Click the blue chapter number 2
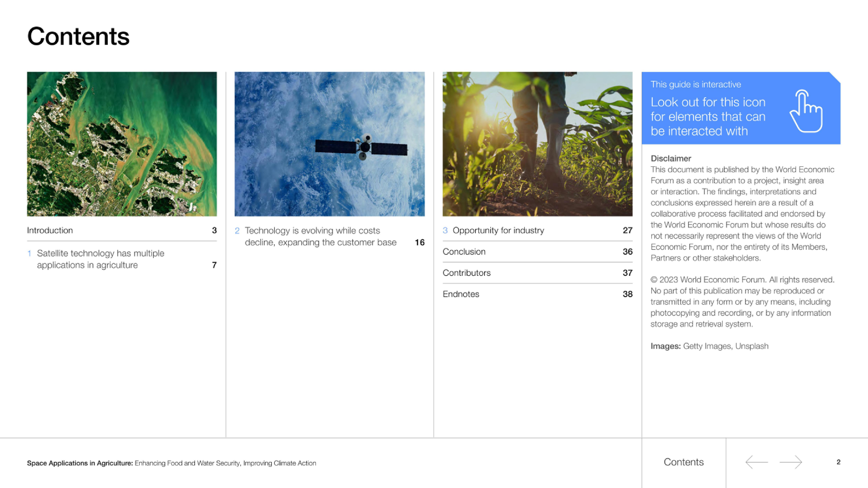 point(237,231)
